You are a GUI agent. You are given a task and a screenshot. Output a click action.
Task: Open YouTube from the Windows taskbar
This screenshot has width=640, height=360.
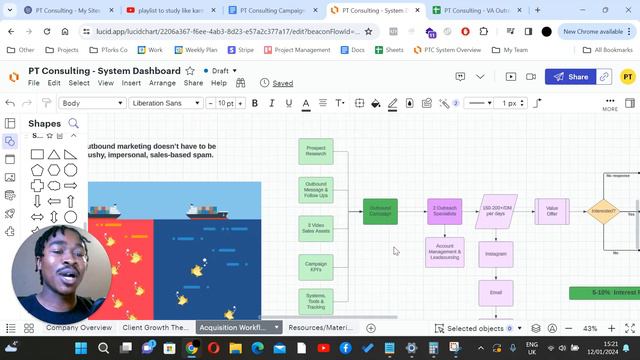click(323, 348)
